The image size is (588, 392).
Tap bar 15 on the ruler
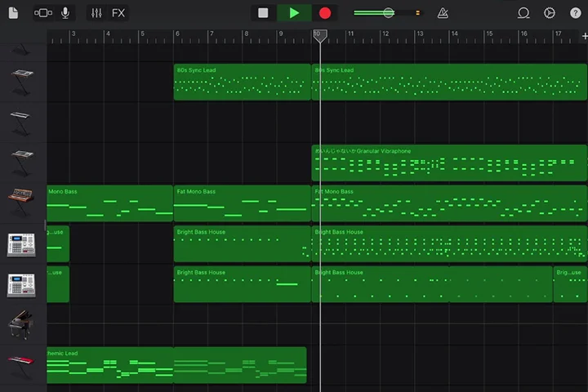click(489, 33)
